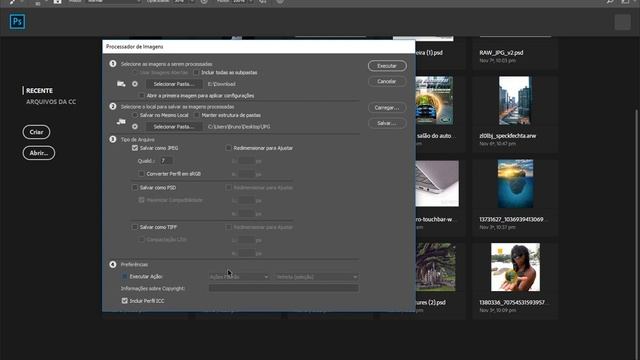Open the action name dropdown in Preferências
The width and height of the screenshot is (640, 360).
(x=317, y=277)
